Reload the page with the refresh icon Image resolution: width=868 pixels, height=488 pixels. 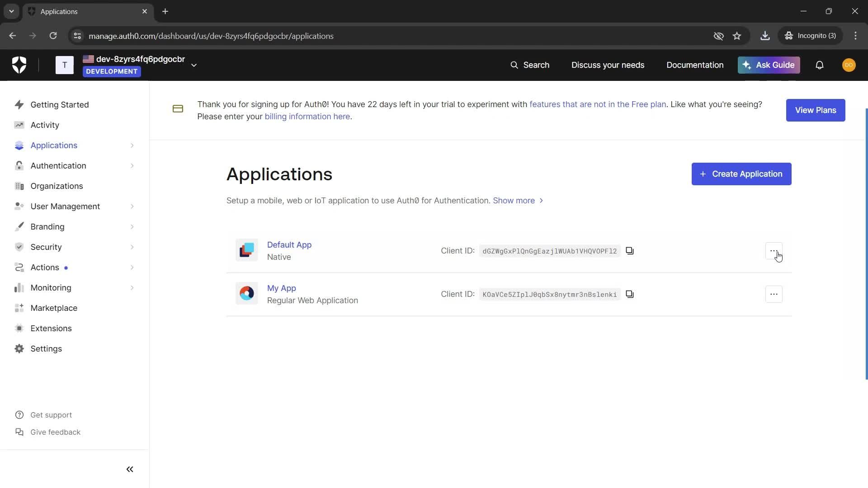[x=53, y=36]
